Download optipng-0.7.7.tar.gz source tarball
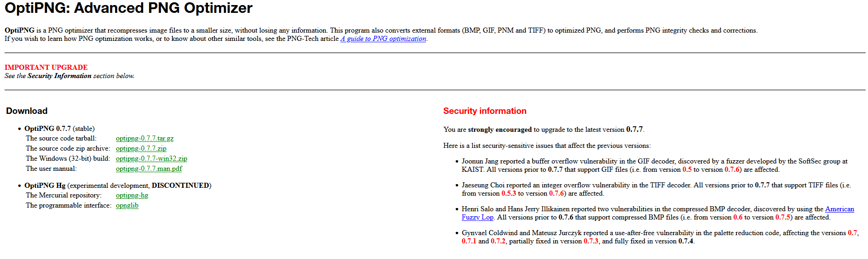The width and height of the screenshot is (868, 259). click(144, 138)
